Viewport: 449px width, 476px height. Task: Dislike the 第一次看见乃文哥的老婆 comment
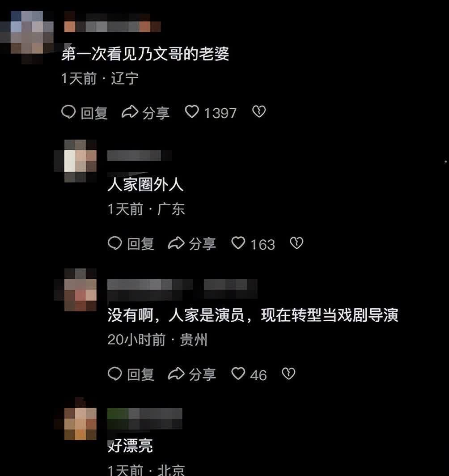[259, 112]
